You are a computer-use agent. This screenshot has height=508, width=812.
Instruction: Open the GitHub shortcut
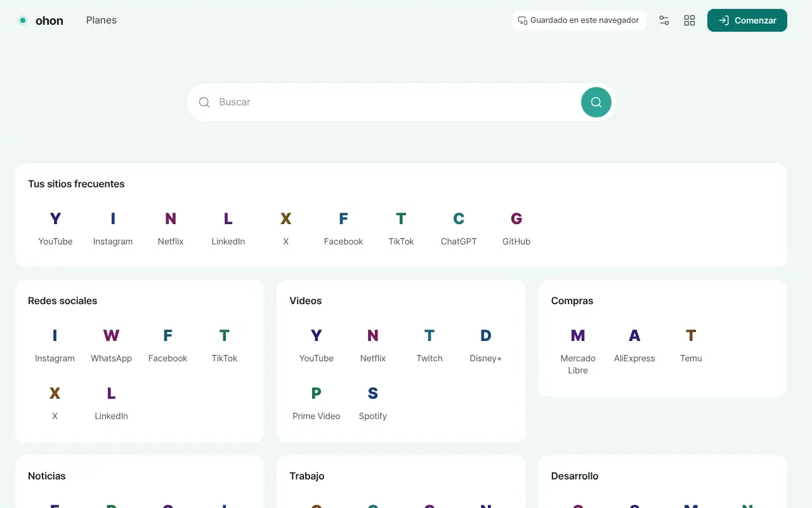(516, 228)
